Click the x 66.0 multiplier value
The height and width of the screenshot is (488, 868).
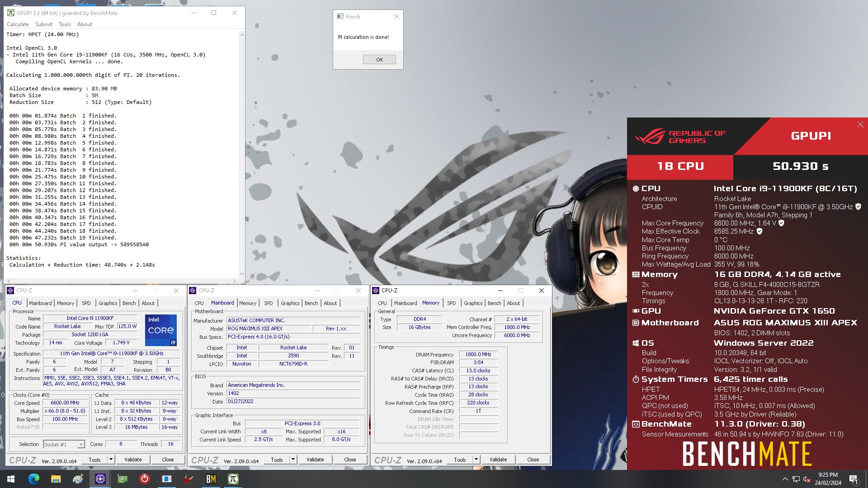point(65,411)
